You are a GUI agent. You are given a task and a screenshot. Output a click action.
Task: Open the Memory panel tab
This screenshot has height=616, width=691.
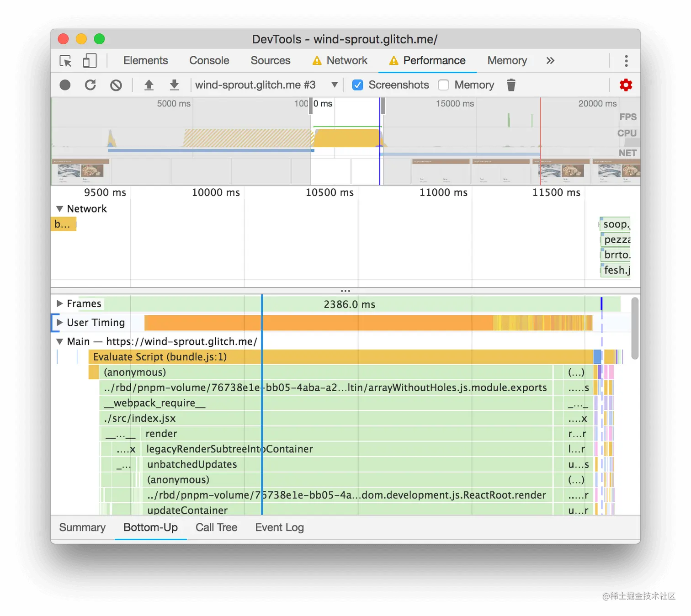click(507, 61)
